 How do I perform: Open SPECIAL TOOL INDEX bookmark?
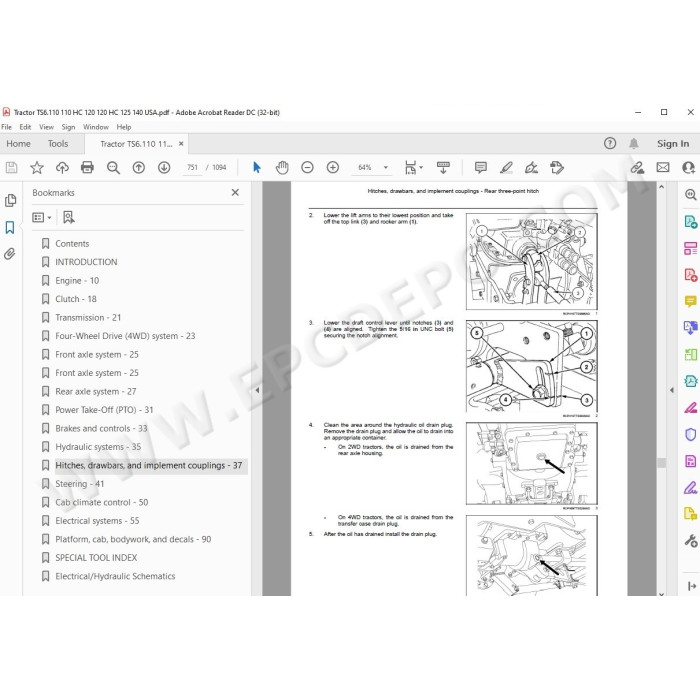pyautogui.click(x=96, y=558)
